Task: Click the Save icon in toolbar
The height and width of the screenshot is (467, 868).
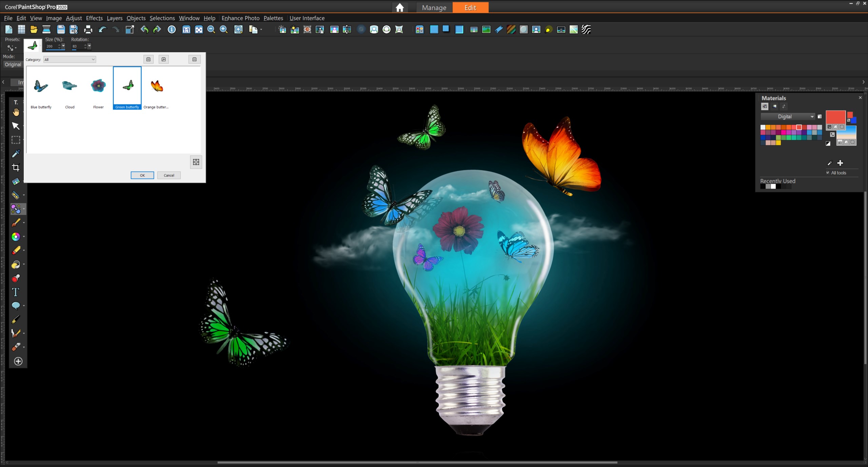Action: pos(61,30)
